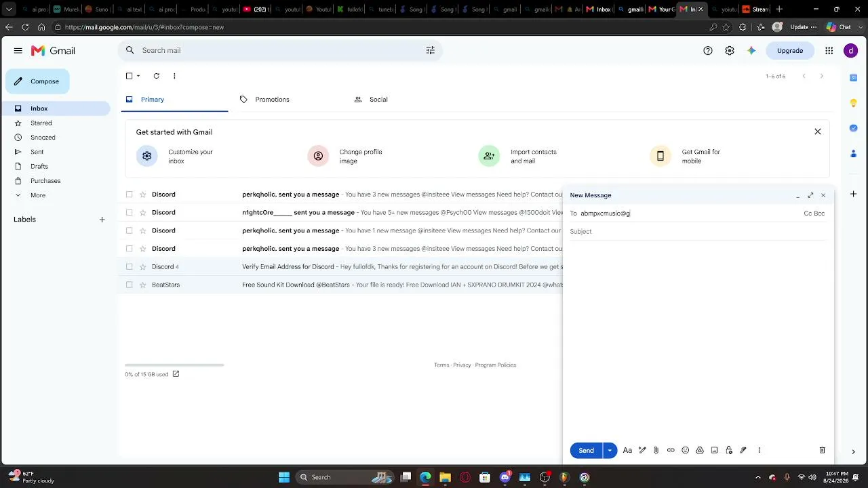Create a new label with plus icon
The image size is (868, 488).
coord(102,220)
